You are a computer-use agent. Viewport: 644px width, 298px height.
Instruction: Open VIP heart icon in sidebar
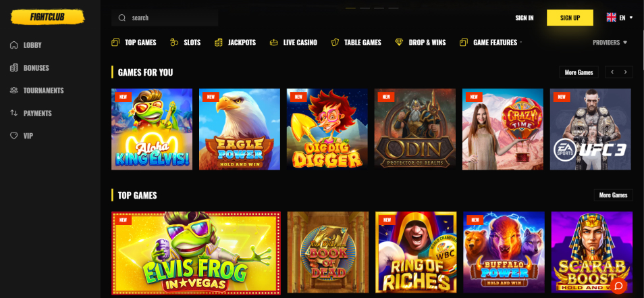tap(14, 136)
